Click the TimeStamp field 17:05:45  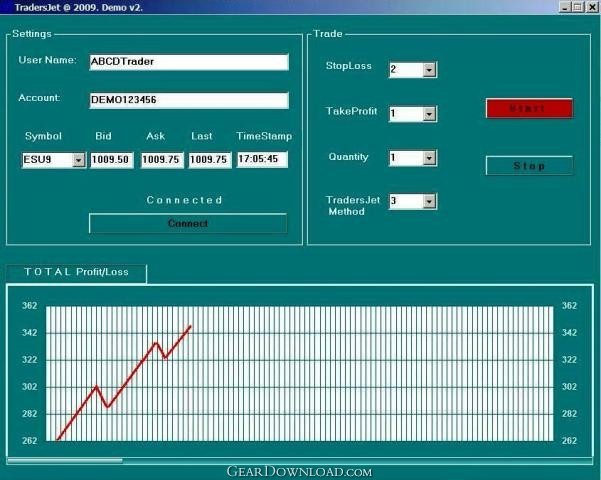(262, 159)
